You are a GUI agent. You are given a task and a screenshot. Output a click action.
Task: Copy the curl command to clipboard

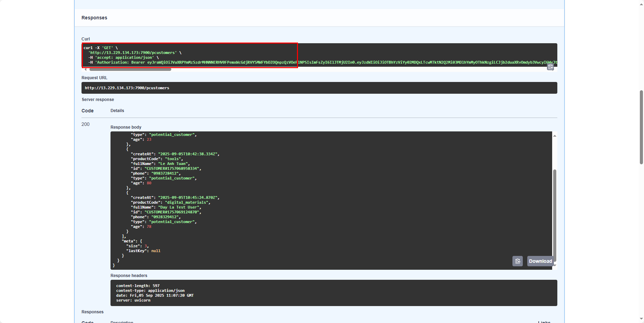pos(550,67)
